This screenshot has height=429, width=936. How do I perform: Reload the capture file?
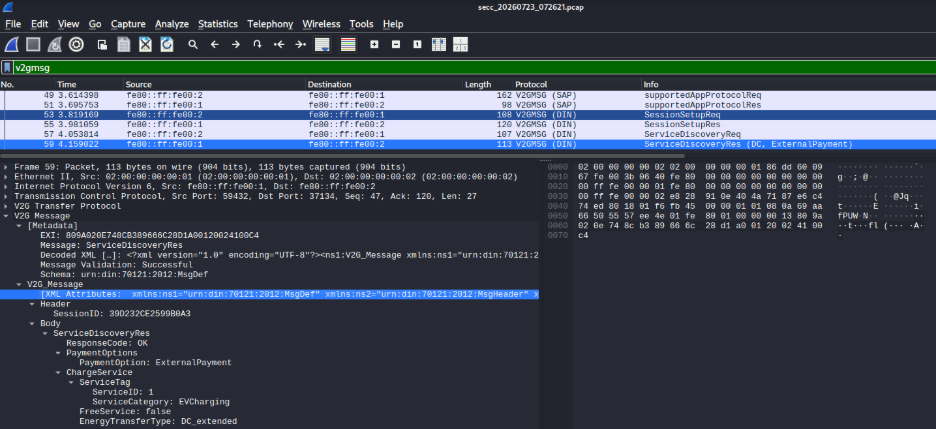tap(167, 44)
